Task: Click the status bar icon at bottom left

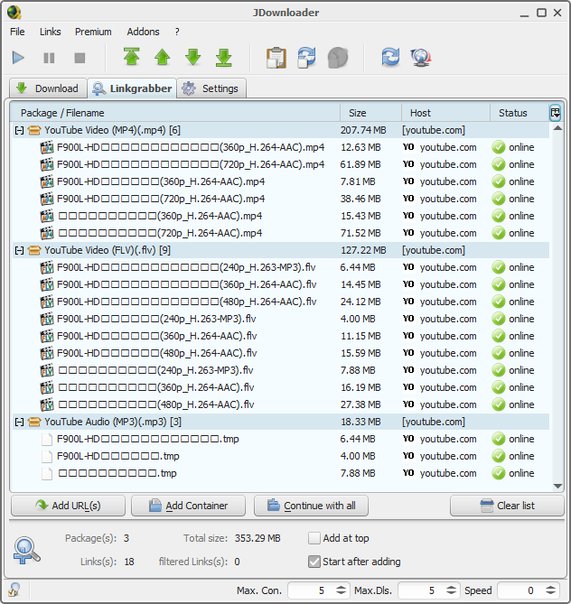Action: tap(14, 589)
